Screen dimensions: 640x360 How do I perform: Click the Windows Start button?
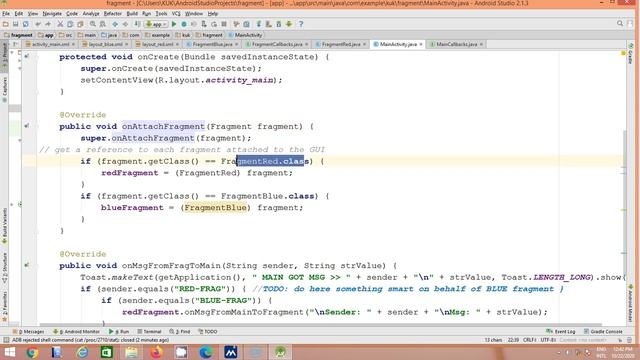9,352
